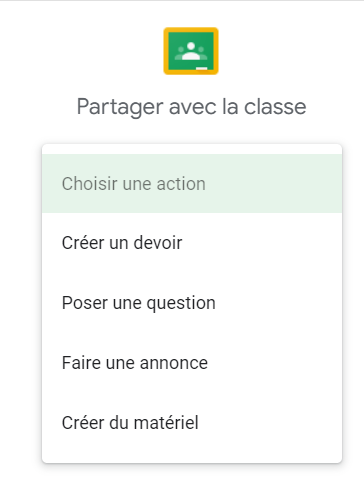Pick the "Poser une question" option

coord(192,303)
